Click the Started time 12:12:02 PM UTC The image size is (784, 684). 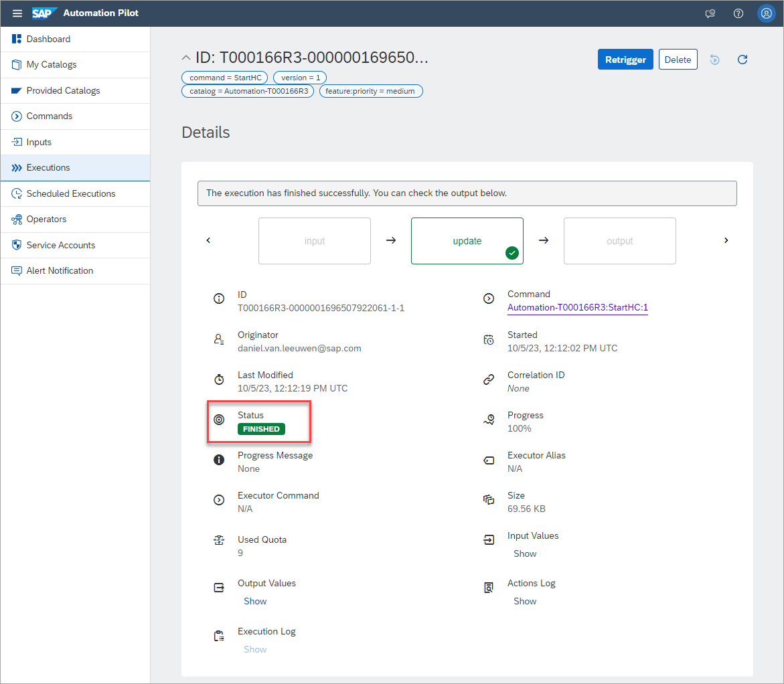tap(580, 348)
